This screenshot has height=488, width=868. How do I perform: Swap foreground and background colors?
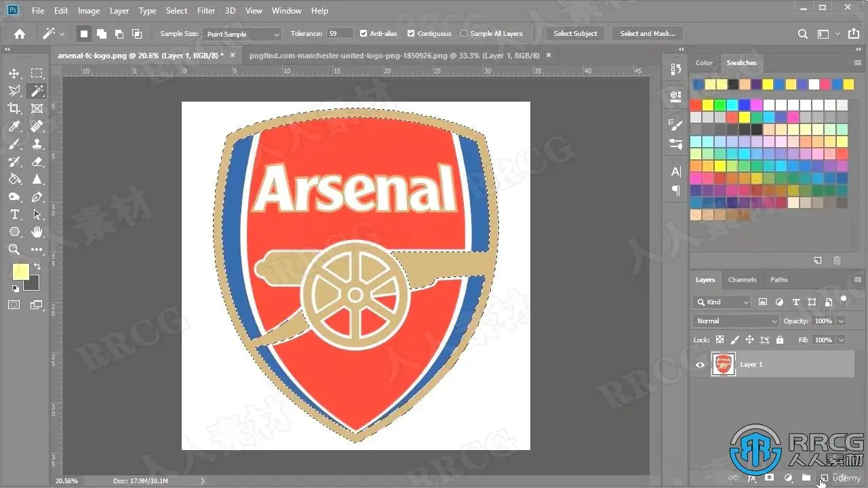point(37,267)
